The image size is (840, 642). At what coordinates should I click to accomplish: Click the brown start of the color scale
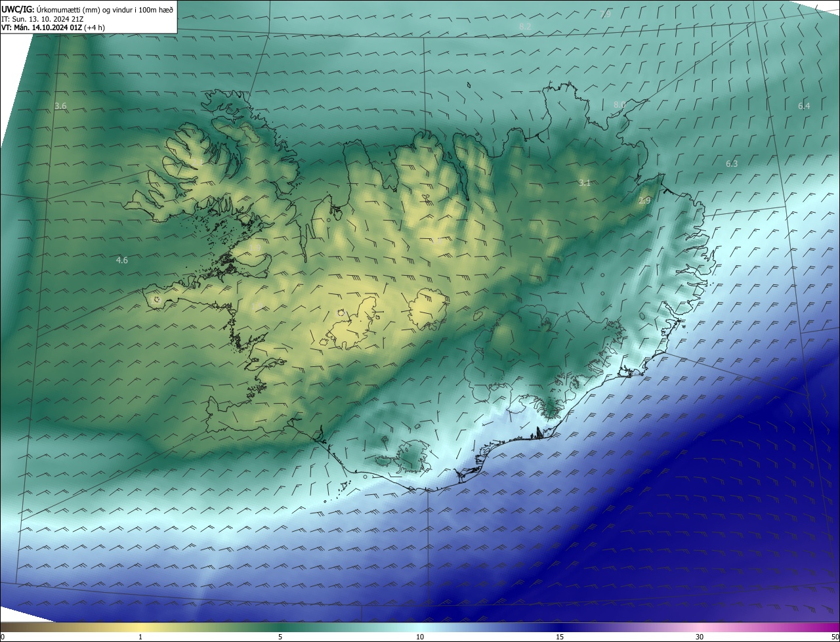click(x=7, y=627)
